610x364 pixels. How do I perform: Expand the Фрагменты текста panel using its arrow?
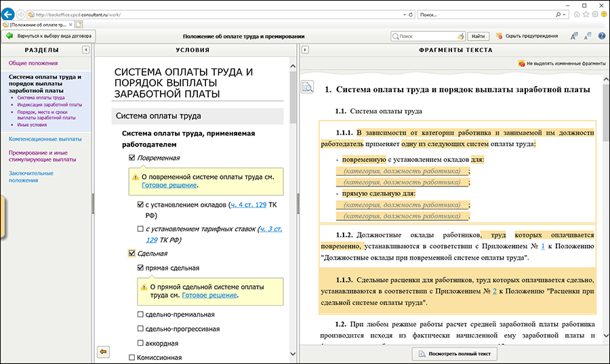305,49
